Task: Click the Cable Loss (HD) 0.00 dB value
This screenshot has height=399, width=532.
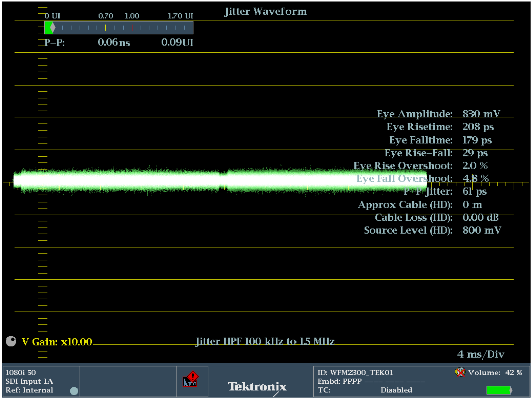Action: (481, 217)
